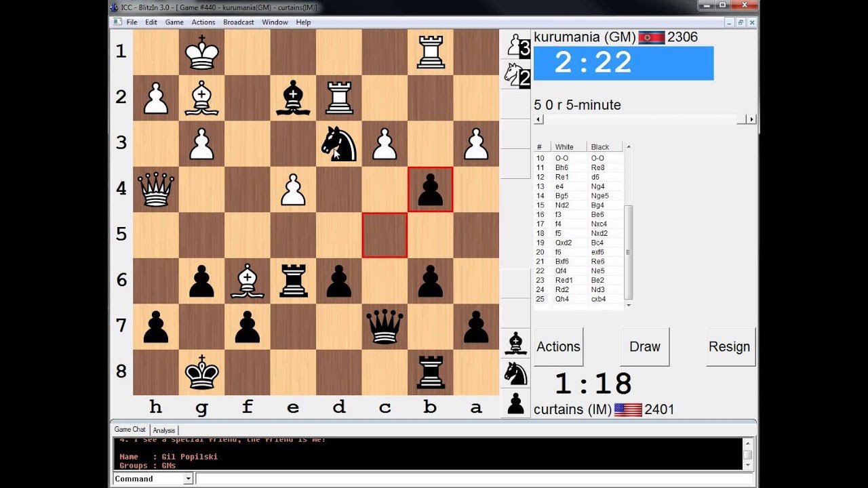The height and width of the screenshot is (488, 868).
Task: Offer a draw with the Draw button
Action: coord(645,346)
